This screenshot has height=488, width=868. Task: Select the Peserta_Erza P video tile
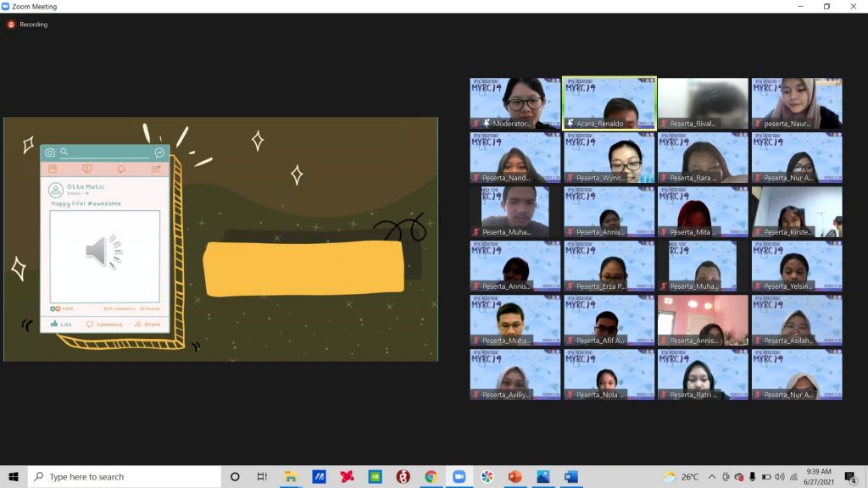point(609,266)
